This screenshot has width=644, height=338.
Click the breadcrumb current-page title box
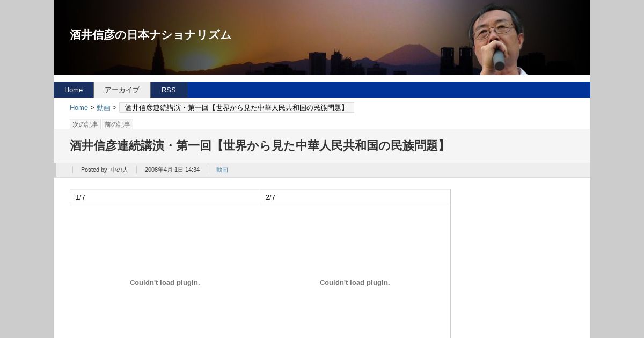[x=237, y=108]
